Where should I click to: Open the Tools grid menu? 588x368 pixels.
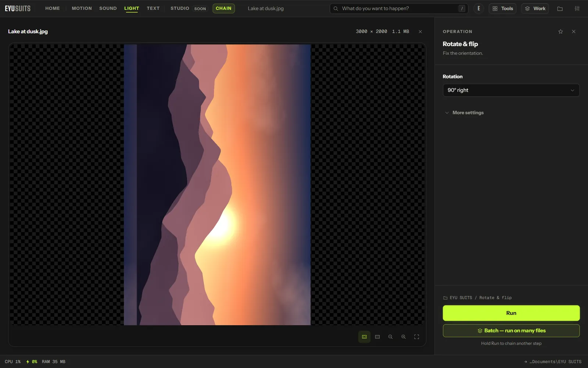pos(503,8)
